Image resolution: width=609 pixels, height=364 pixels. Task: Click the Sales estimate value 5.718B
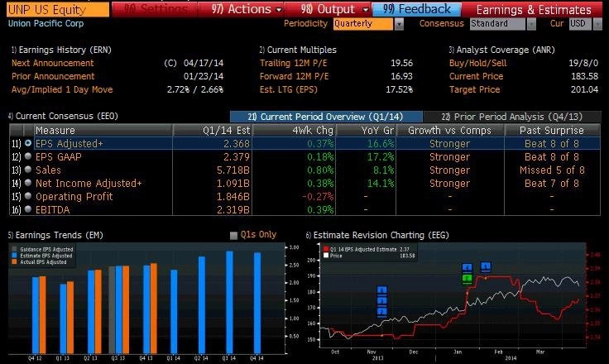pyautogui.click(x=233, y=170)
